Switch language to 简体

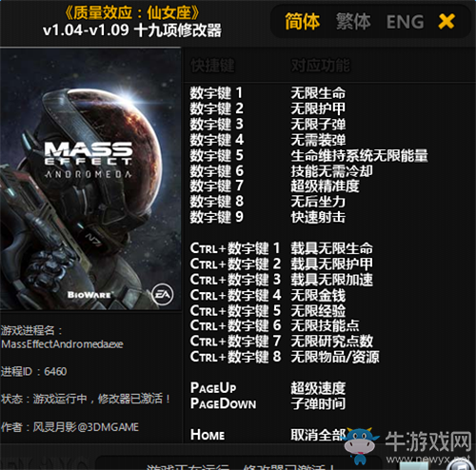[302, 22]
